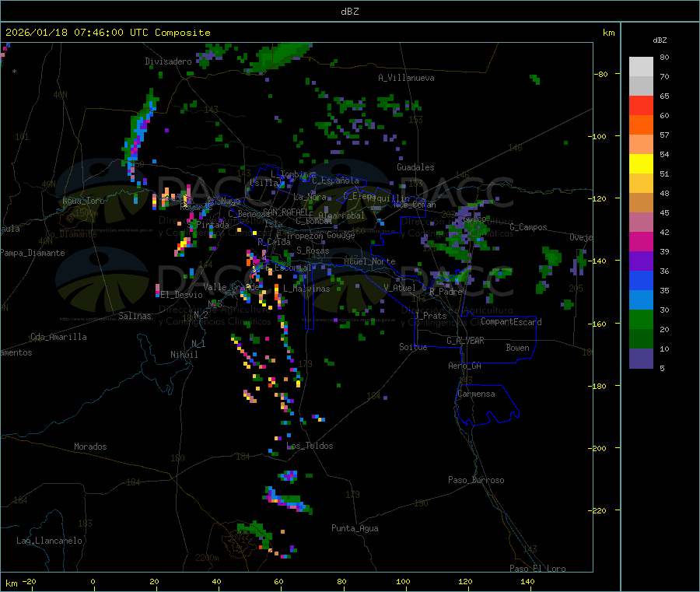Click the Pampa_Diamante location label
Viewport: 700px width, 592px height.
pyautogui.click(x=33, y=253)
